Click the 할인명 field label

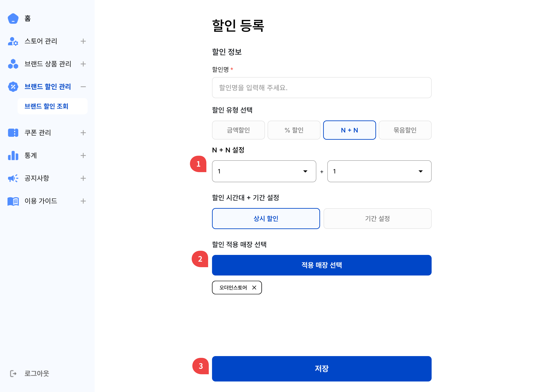click(220, 69)
